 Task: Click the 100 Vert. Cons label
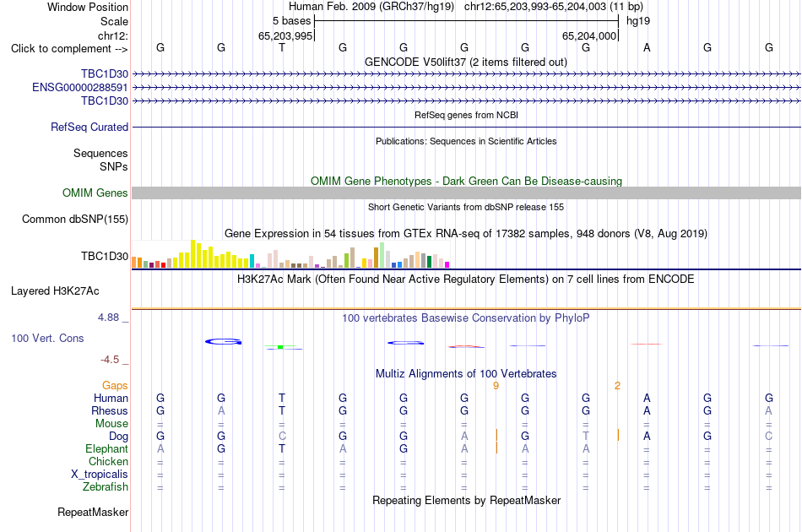click(x=47, y=338)
